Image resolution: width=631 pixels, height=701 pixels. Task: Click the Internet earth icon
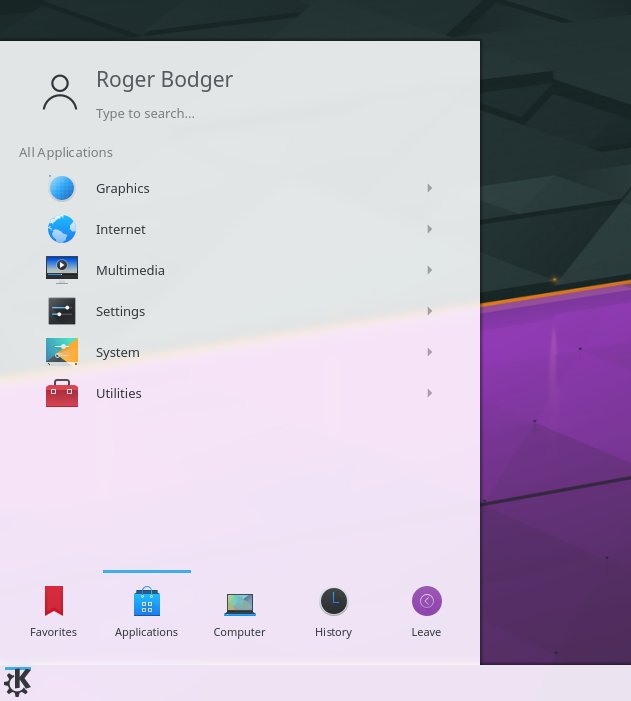[x=62, y=229]
